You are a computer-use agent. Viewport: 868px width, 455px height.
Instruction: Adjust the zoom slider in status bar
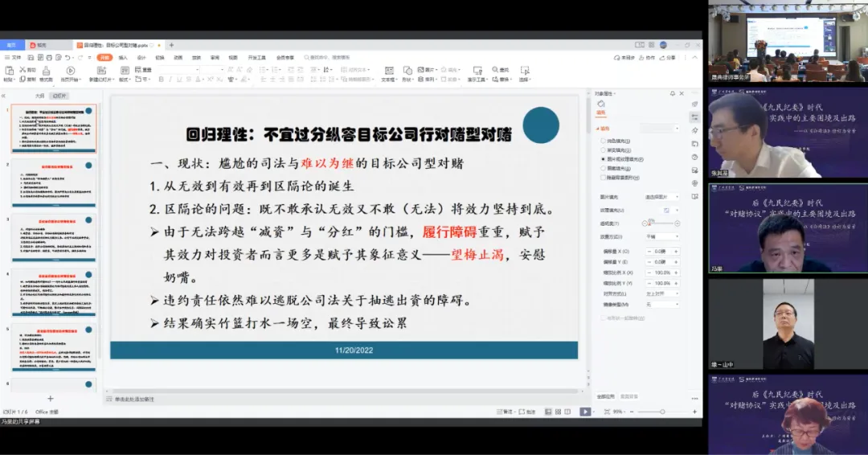click(662, 412)
